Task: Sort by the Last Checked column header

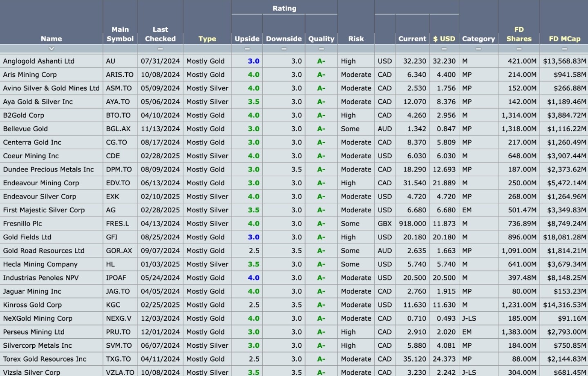Action: [160, 34]
